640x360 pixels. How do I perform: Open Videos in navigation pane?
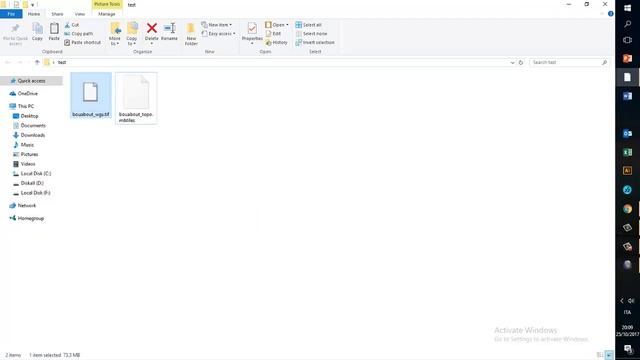[x=28, y=164]
